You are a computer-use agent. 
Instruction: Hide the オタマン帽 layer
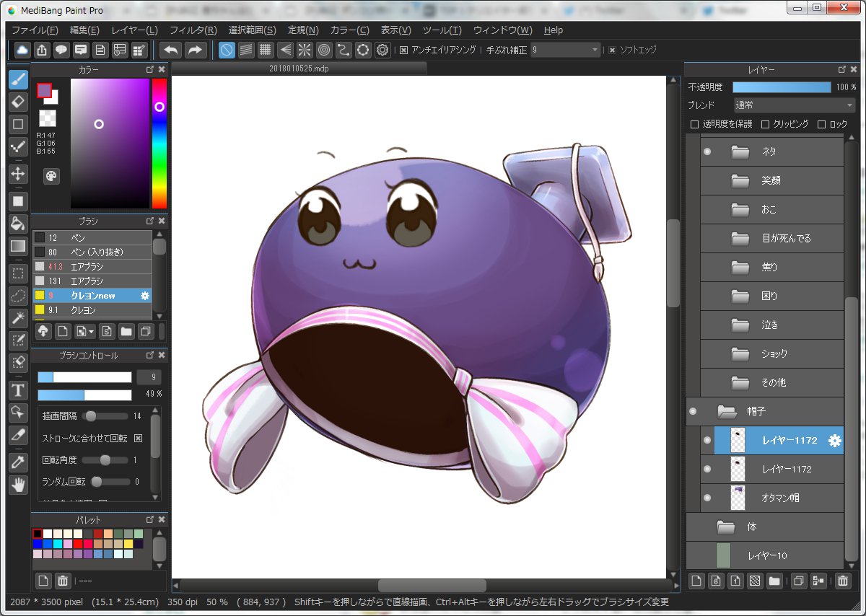pyautogui.click(x=707, y=498)
